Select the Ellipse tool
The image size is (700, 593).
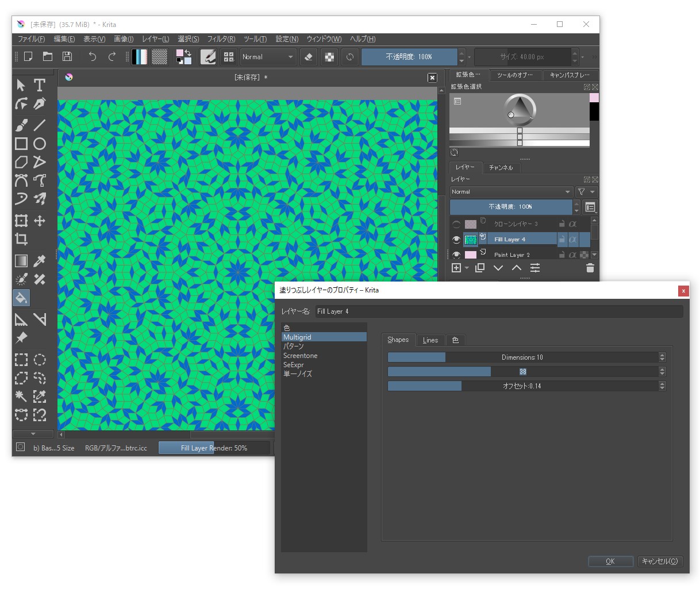pyautogui.click(x=40, y=144)
